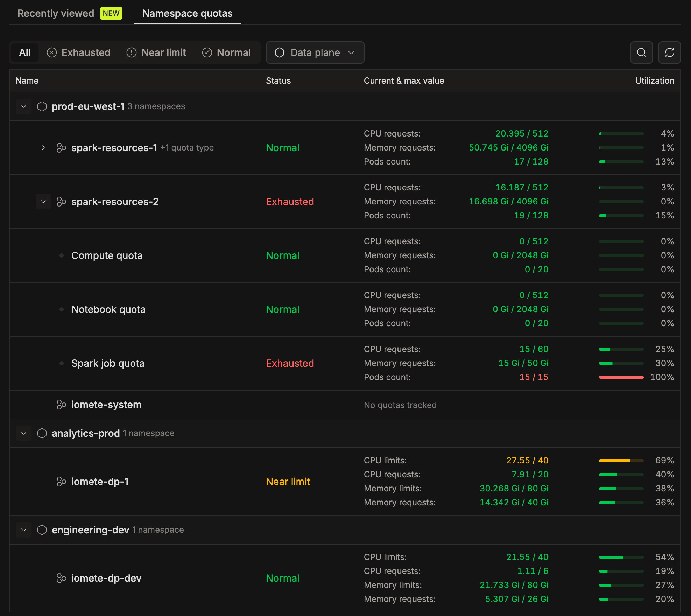Click the spark-resources-2 namespace icon
This screenshot has height=616, width=691.
click(x=62, y=202)
